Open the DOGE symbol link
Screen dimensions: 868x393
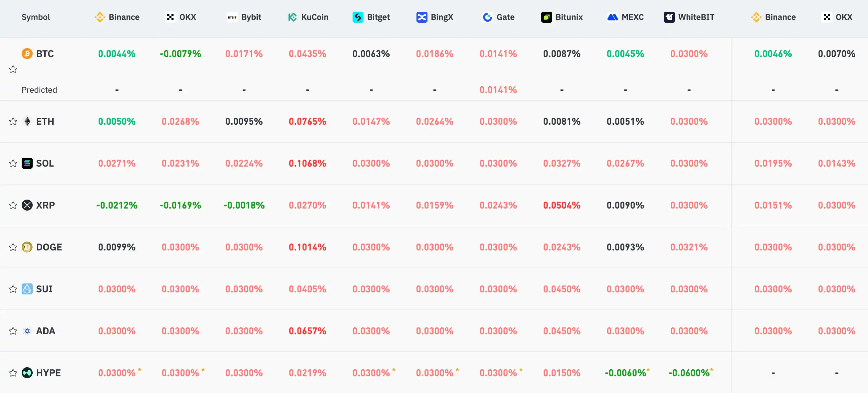49,247
